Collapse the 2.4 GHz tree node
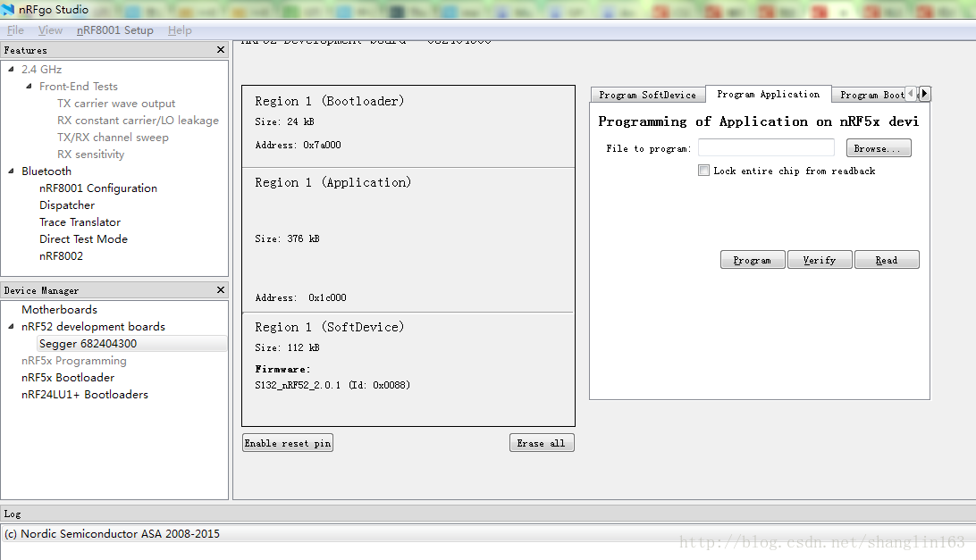This screenshot has width=976, height=560. pyautogui.click(x=11, y=69)
